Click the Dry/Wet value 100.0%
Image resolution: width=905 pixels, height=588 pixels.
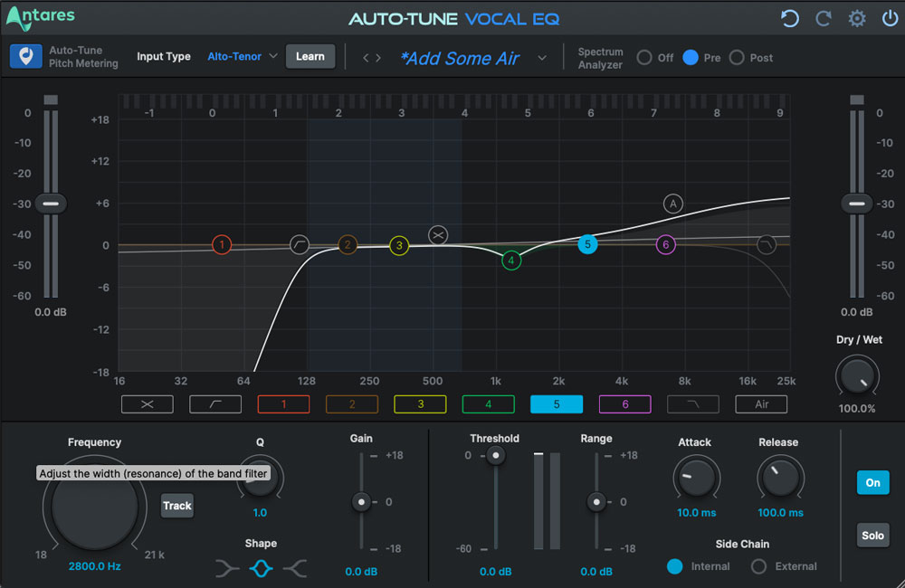[857, 409]
